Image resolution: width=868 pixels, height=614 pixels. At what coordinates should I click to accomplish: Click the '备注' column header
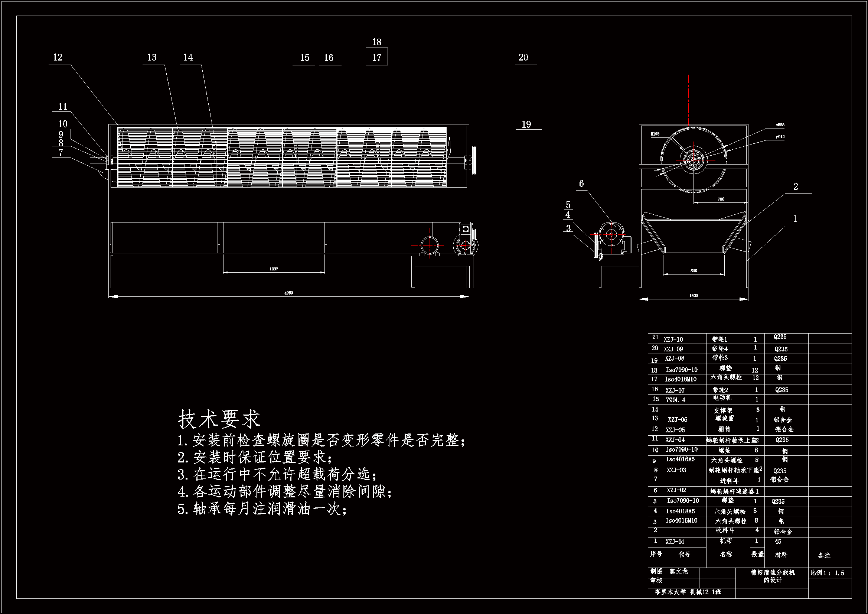[824, 556]
